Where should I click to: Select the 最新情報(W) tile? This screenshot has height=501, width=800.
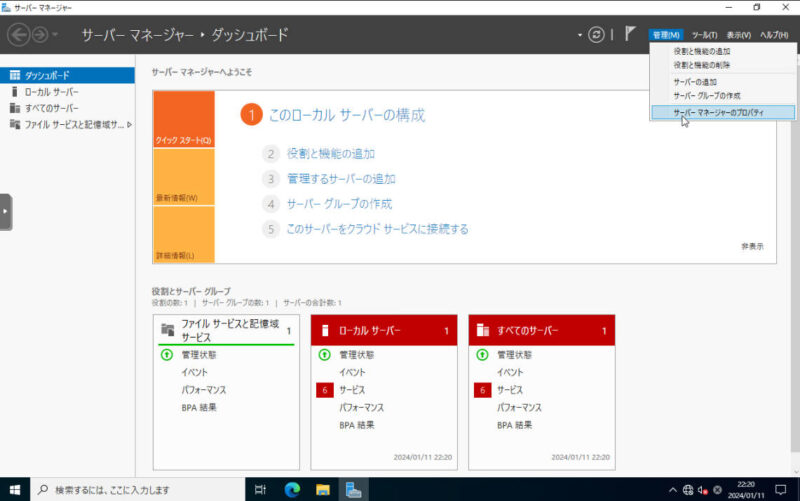[184, 177]
